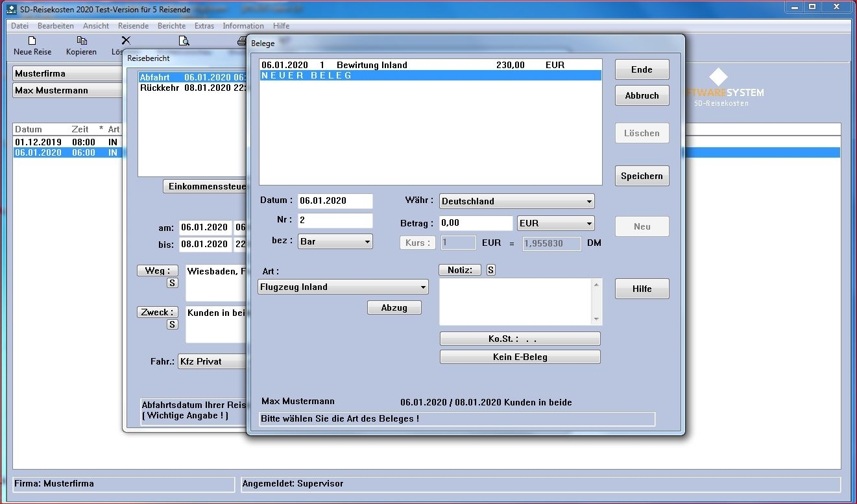
Task: Click the Firma: Musterfirma status bar entry
Action: [123, 484]
